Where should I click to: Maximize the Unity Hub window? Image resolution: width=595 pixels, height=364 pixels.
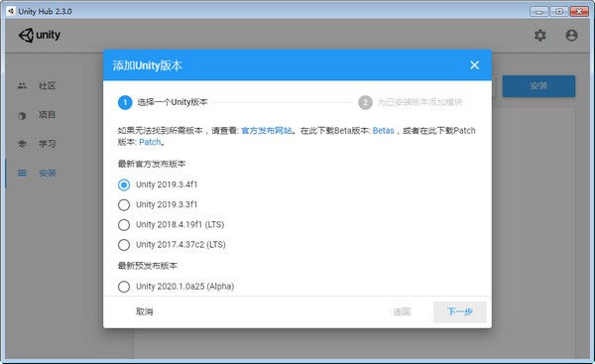559,11
